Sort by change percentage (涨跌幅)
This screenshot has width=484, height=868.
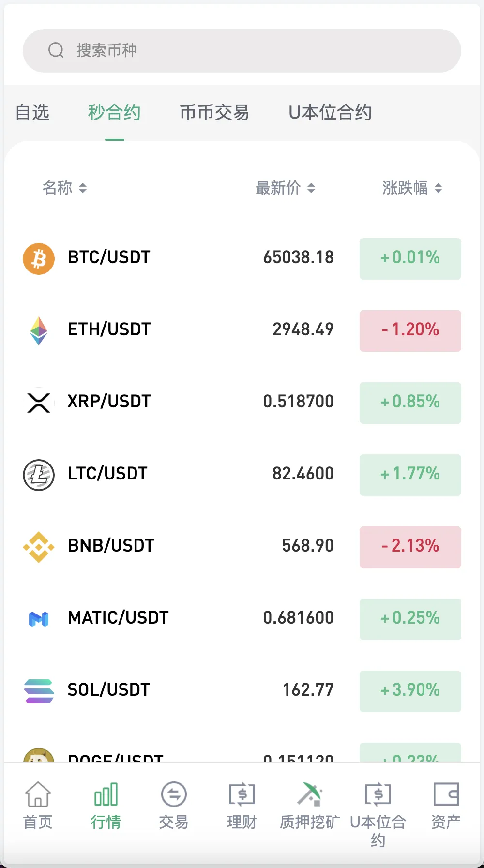click(x=412, y=188)
